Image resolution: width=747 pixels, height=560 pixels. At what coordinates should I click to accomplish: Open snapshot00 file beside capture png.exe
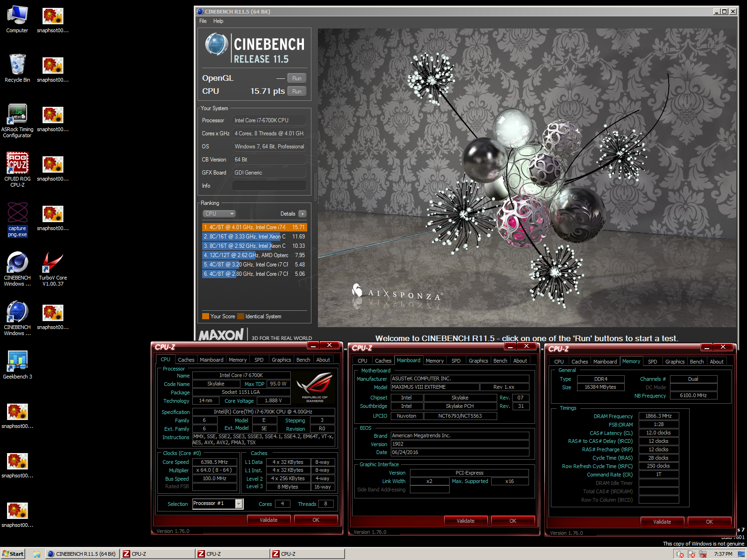[x=53, y=217]
